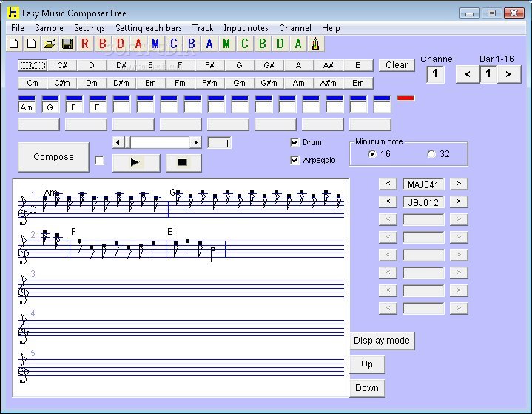Select the A# chord button
The image size is (532, 414).
[x=328, y=65]
